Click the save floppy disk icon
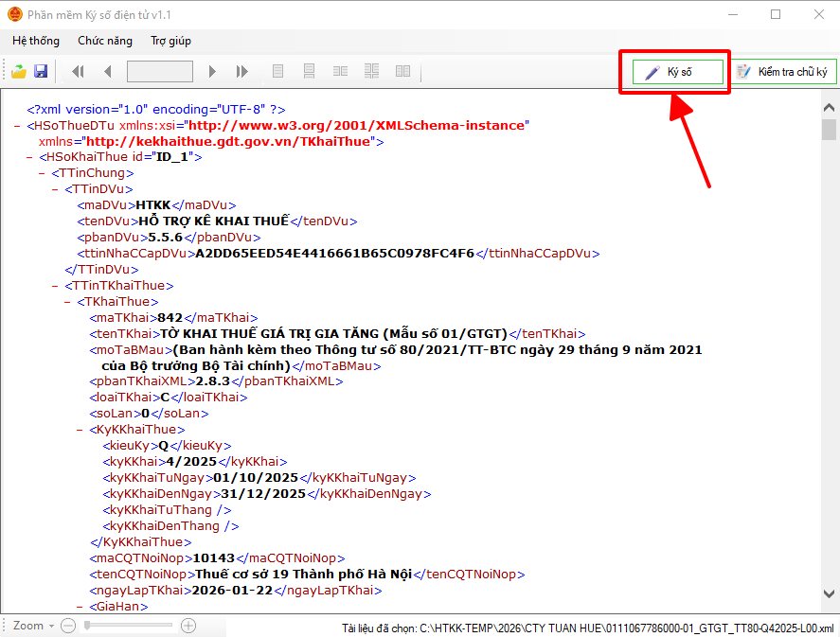Screen dimensions: 840x637 [41, 72]
